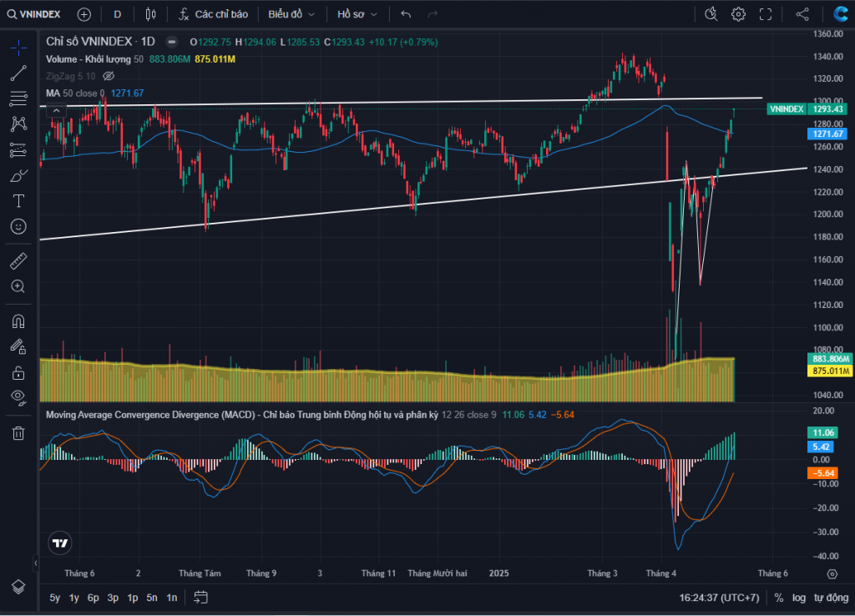This screenshot has width=855, height=616.
Task: Toggle magnet mode in the drawing toolbar
Action: 18,321
